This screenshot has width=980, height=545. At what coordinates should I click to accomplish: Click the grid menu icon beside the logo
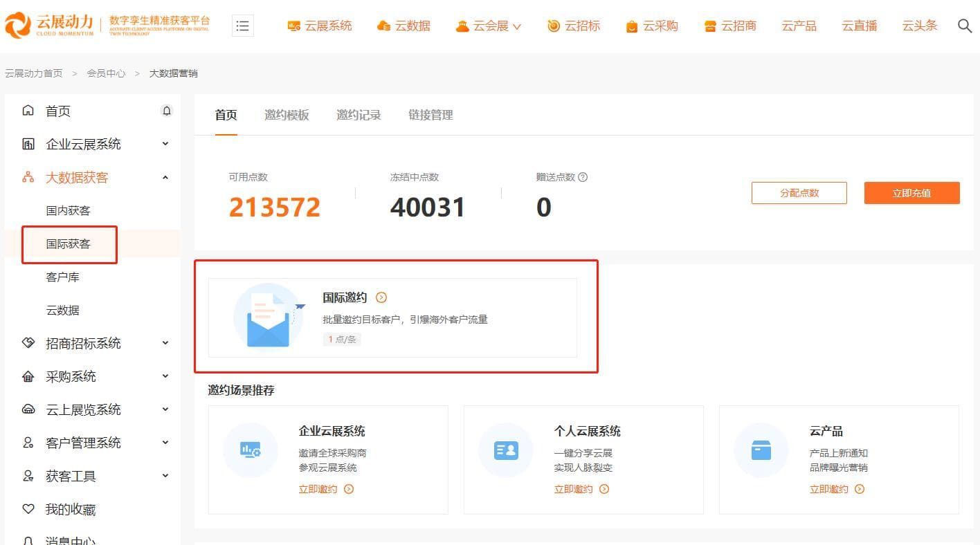(x=242, y=25)
